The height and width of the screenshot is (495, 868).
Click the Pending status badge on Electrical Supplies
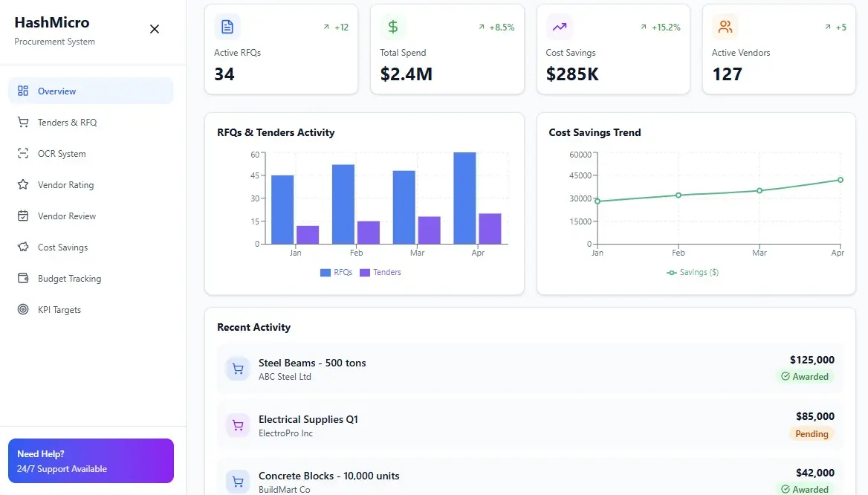pos(812,433)
